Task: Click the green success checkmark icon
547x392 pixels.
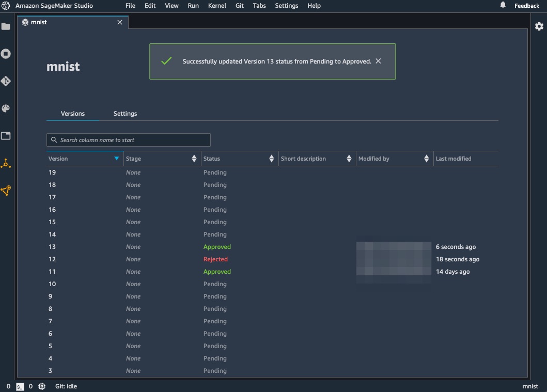Action: click(x=166, y=61)
